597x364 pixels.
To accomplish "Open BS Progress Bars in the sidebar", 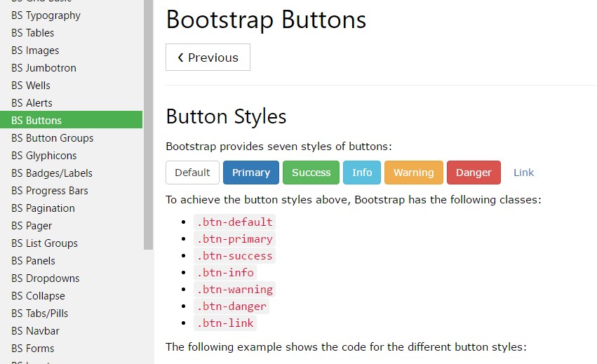I will (71, 190).
